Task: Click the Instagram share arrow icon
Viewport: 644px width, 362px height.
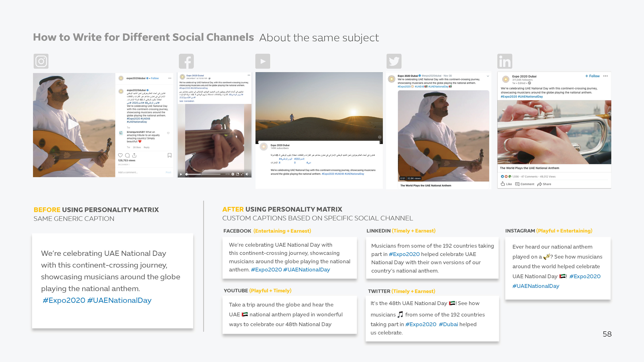Action: point(134,155)
